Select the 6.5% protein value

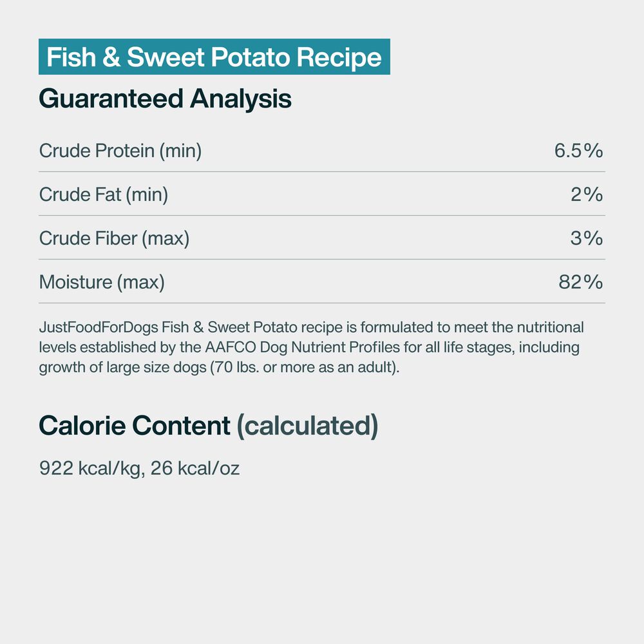[x=578, y=151]
